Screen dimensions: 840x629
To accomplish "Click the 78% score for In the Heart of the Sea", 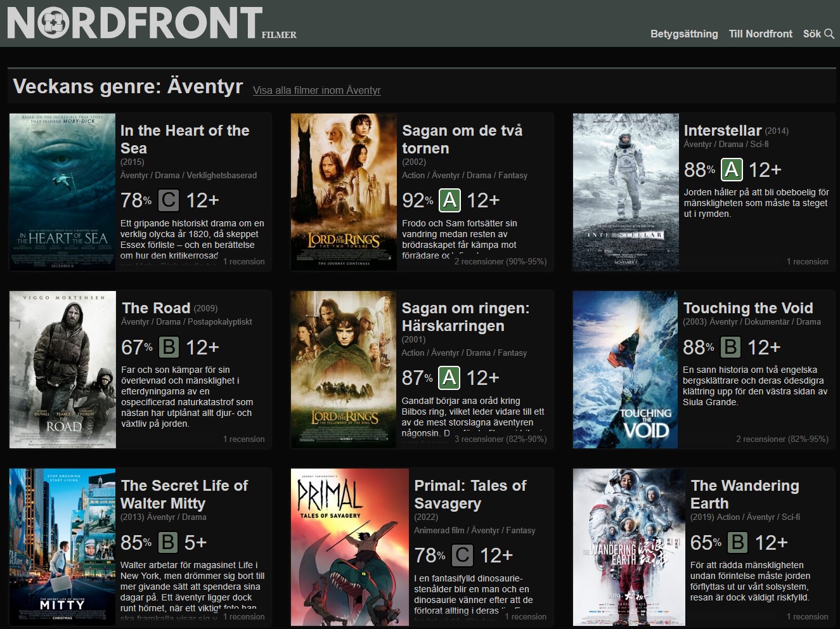I will point(136,200).
